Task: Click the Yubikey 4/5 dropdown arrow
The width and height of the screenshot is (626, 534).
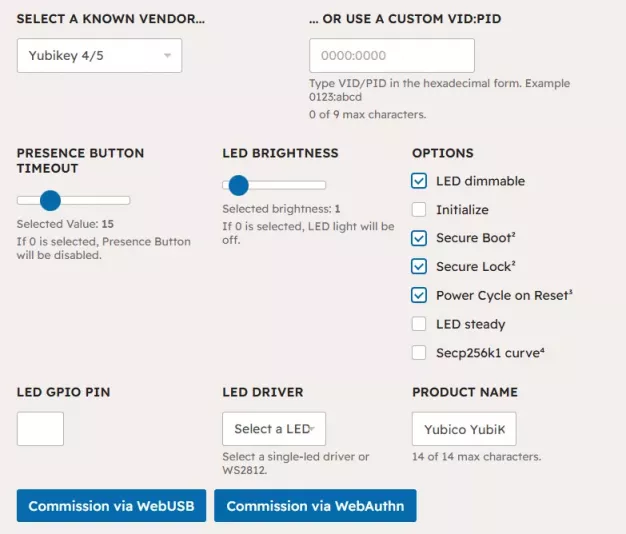Action: click(x=167, y=56)
